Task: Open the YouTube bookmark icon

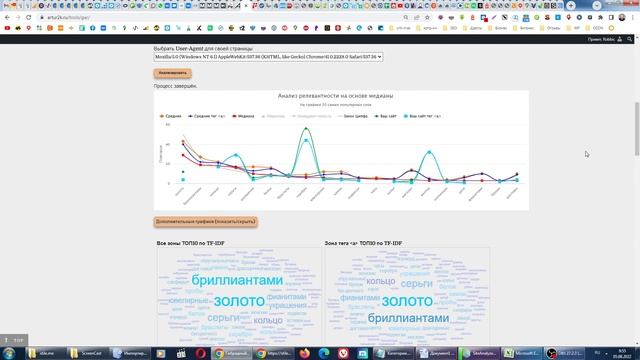Action: [7, 28]
